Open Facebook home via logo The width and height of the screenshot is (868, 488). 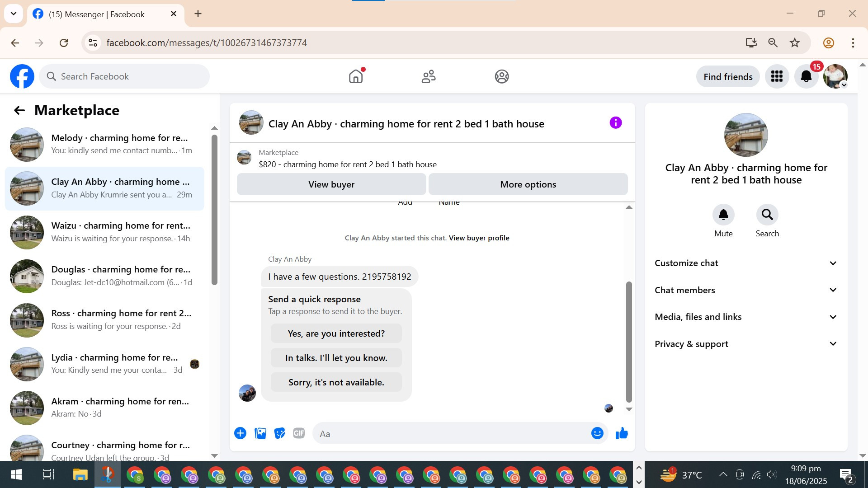22,76
